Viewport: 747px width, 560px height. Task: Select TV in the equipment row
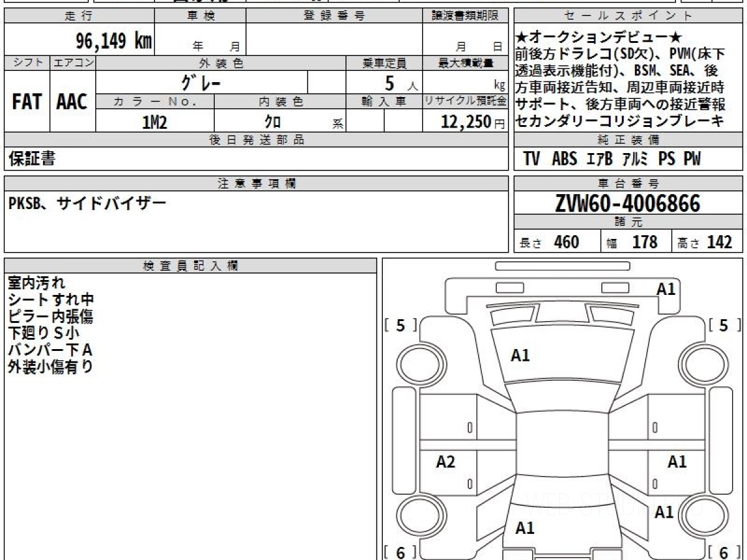coord(532,159)
